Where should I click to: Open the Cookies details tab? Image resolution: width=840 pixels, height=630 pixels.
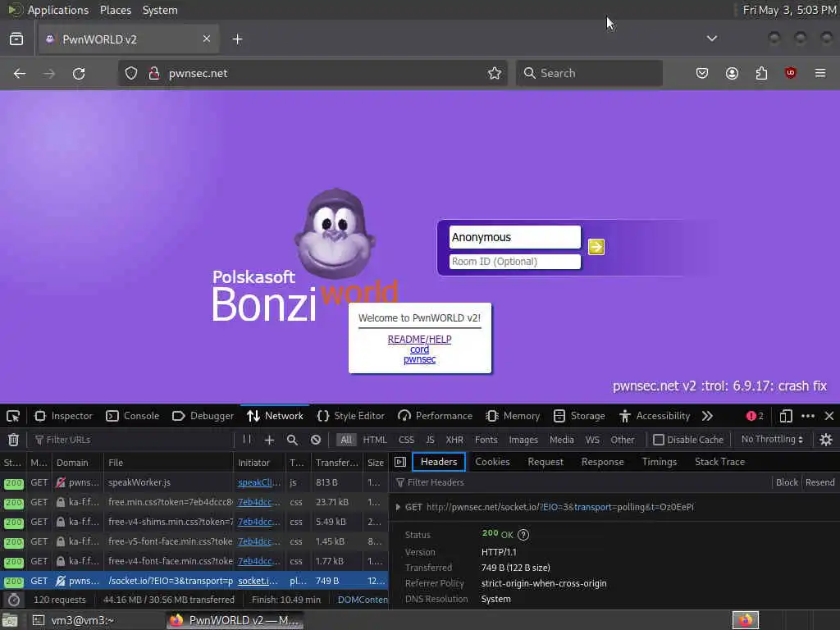point(492,462)
